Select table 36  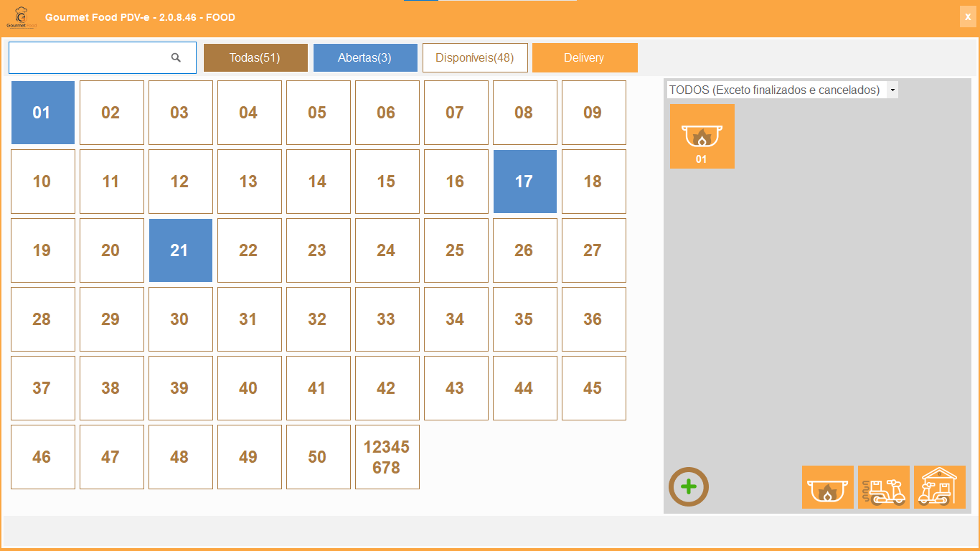(594, 319)
